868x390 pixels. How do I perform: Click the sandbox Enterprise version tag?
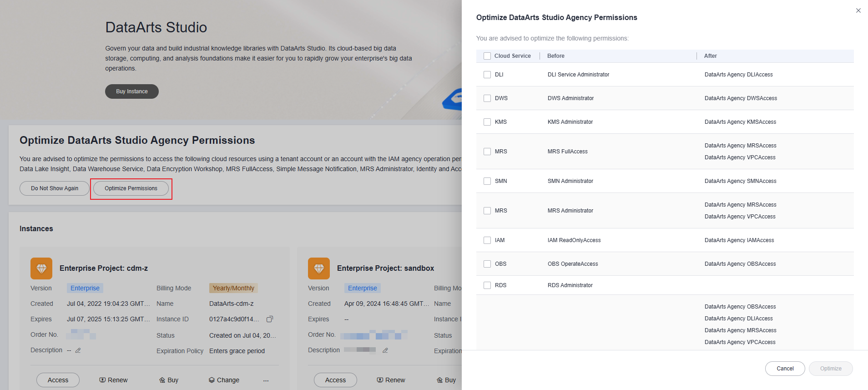(363, 288)
